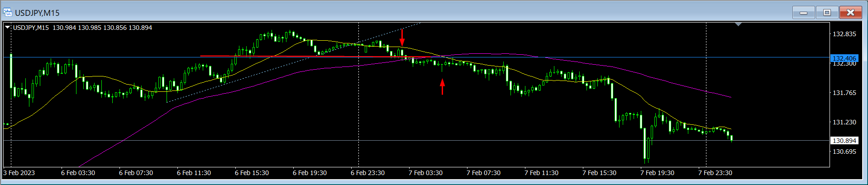The width and height of the screenshot is (868, 185).
Task: Minimize the USDJPY,M15 chart window
Action: click(804, 13)
